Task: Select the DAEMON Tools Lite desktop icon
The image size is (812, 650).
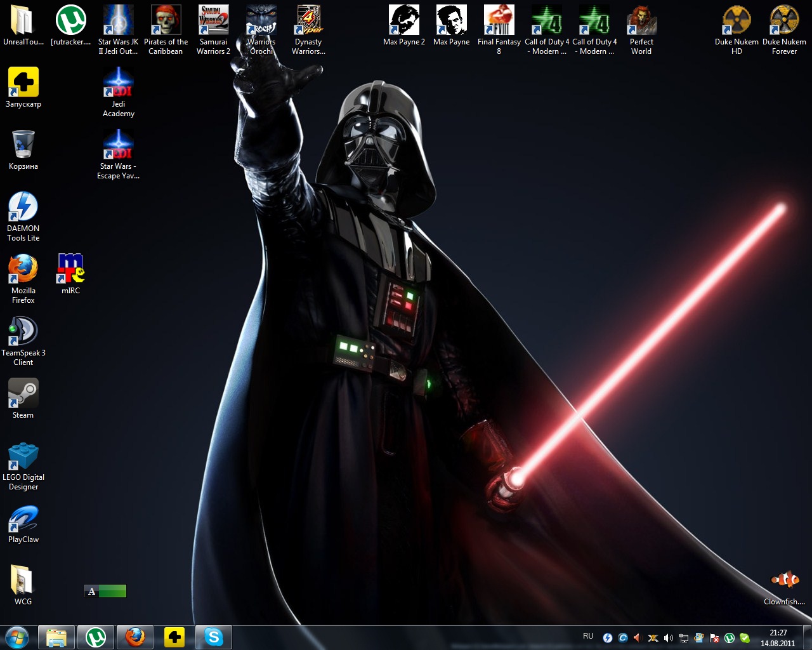Action: click(x=23, y=208)
